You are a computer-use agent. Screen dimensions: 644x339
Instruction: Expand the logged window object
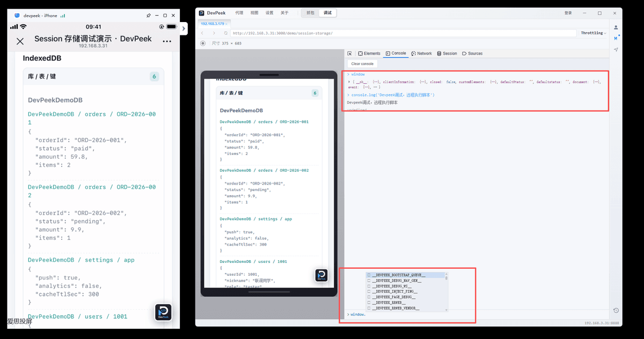pos(349,82)
